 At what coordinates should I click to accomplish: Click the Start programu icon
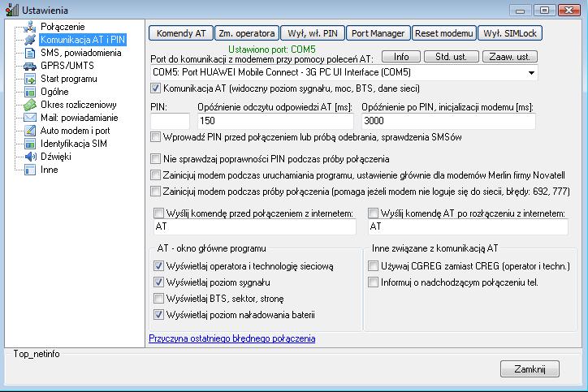click(30, 79)
